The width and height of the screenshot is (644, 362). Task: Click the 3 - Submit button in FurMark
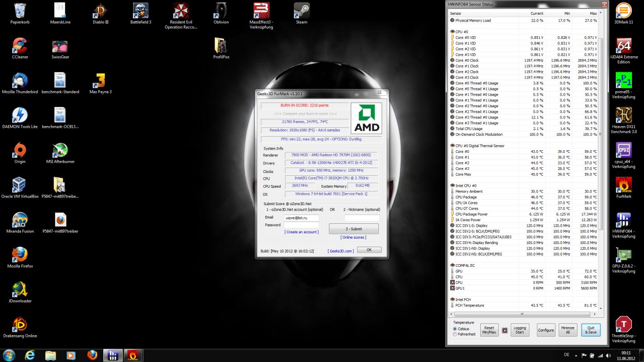coord(354,229)
